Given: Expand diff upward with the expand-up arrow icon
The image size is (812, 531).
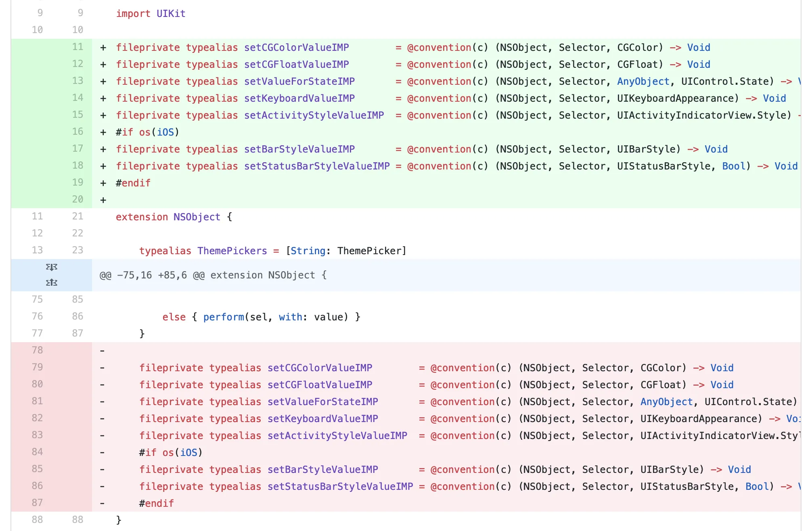Looking at the screenshot, I should [52, 282].
